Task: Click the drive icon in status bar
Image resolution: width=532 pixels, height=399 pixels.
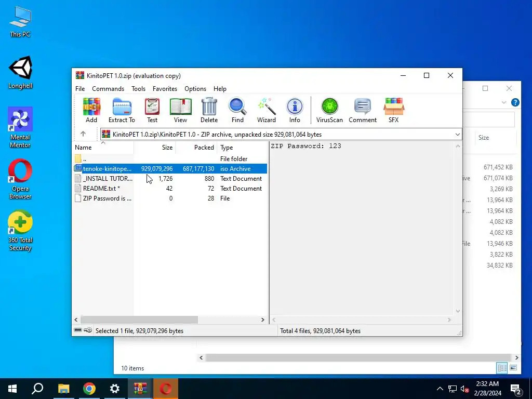Action: [x=78, y=330]
